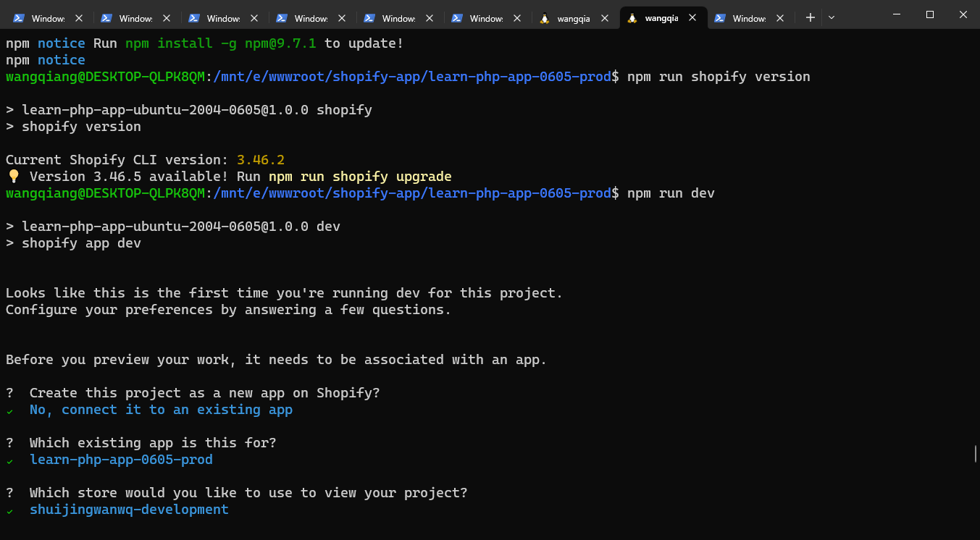Click the lightbulb icon before Version 3.46.5 notice

13,177
